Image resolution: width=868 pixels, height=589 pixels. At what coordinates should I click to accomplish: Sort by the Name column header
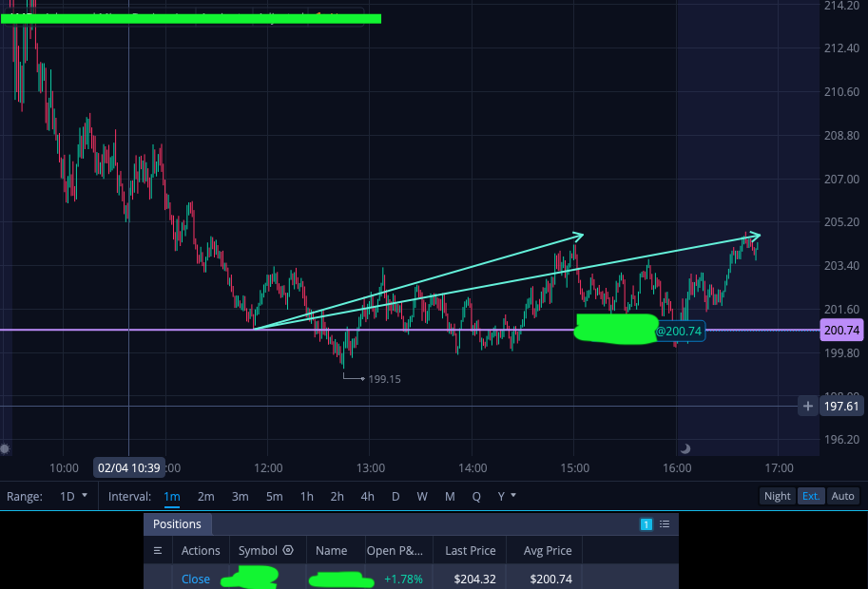pyautogui.click(x=331, y=550)
